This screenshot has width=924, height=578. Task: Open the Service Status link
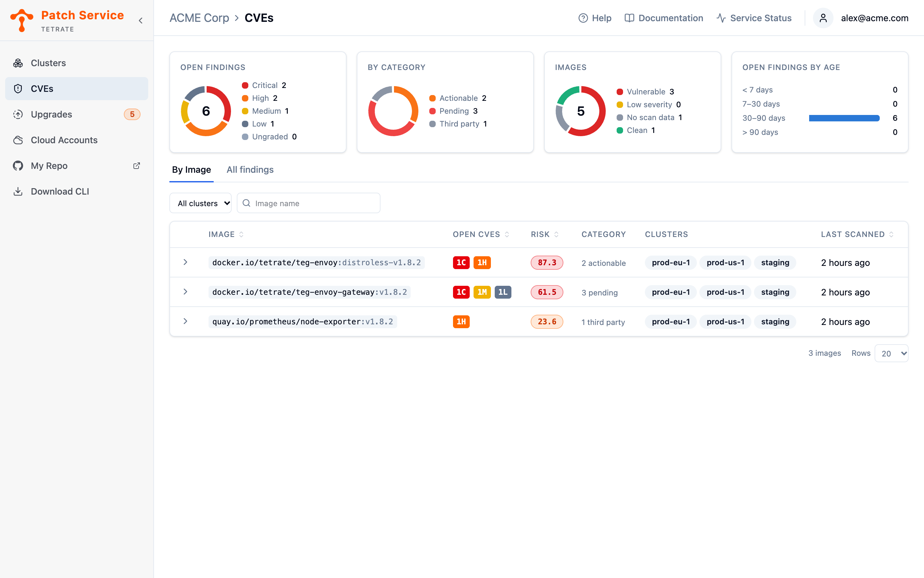click(x=754, y=18)
